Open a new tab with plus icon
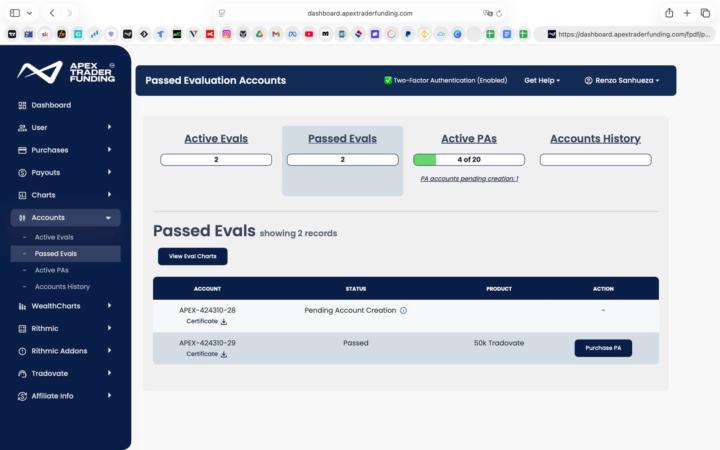 coord(687,13)
